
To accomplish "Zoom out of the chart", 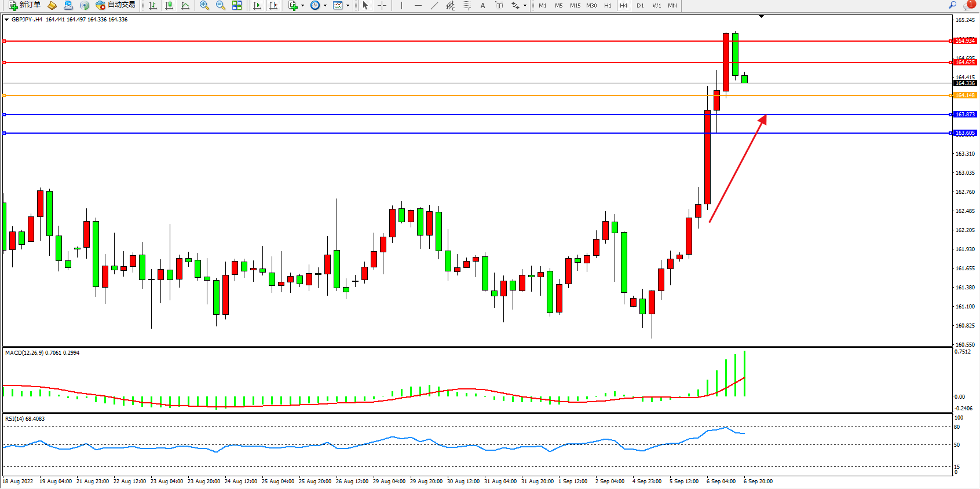I will point(221,5).
